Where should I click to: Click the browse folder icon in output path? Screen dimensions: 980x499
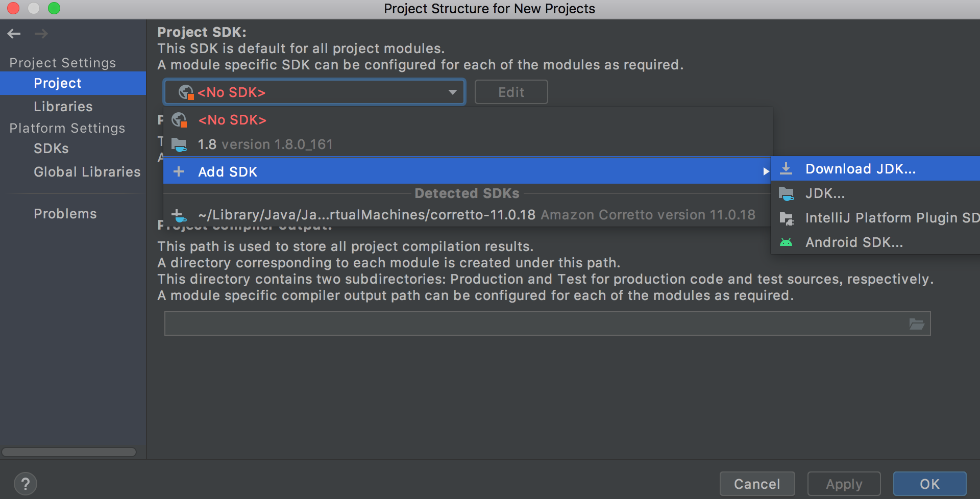point(917,324)
